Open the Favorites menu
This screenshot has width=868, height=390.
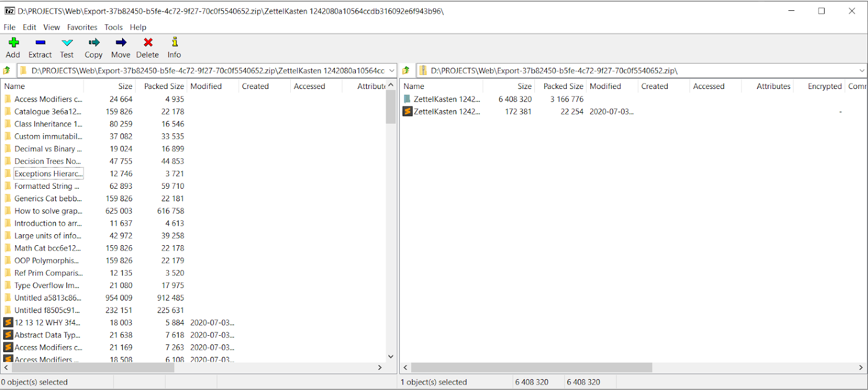pyautogui.click(x=82, y=27)
